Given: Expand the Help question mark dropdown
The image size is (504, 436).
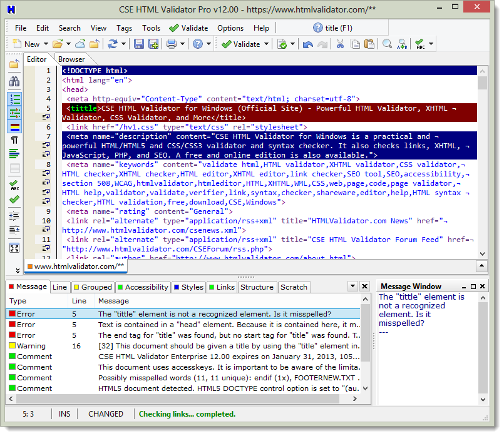Looking at the screenshot, I should point(208,44).
